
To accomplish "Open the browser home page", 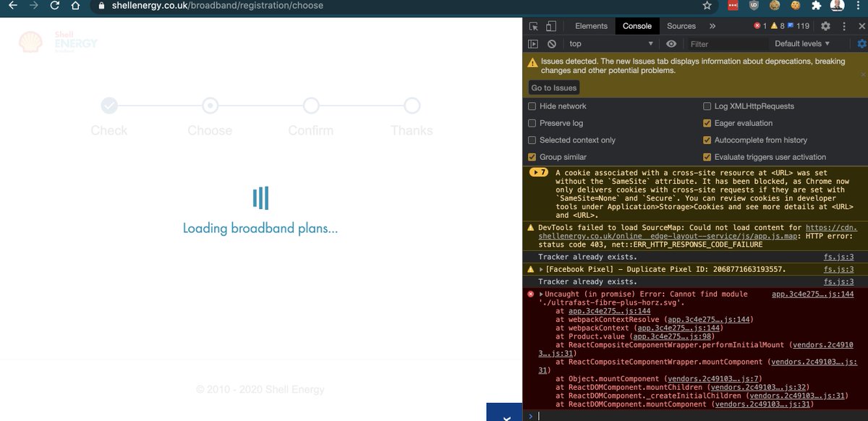I will pos(76,5).
